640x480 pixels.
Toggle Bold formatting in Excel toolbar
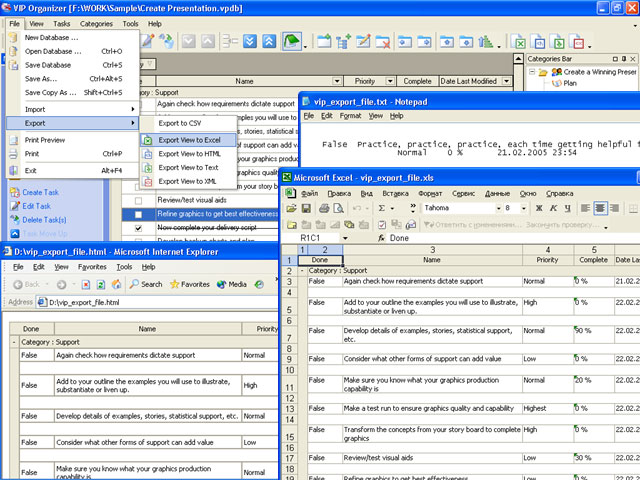[x=539, y=208]
